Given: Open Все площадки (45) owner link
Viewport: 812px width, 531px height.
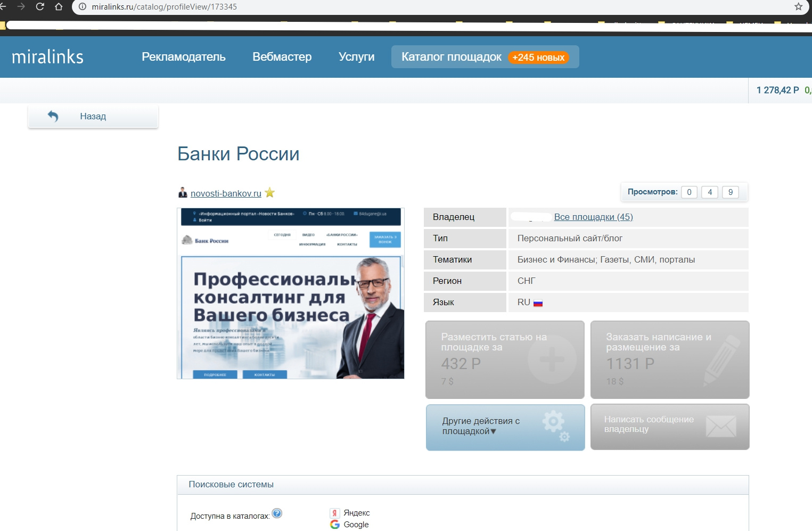Looking at the screenshot, I should coord(594,217).
